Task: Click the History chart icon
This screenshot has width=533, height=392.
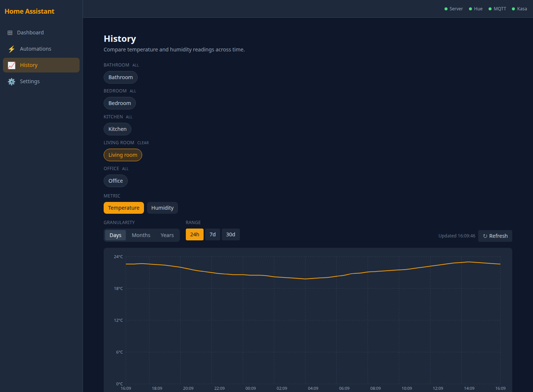Action: coord(11,65)
